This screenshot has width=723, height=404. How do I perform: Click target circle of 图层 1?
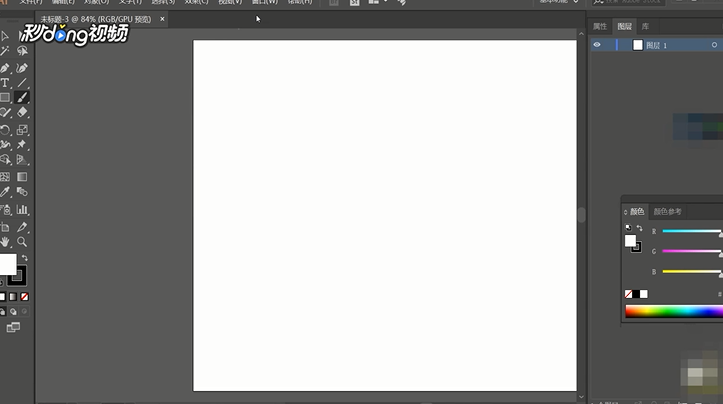[x=714, y=45]
